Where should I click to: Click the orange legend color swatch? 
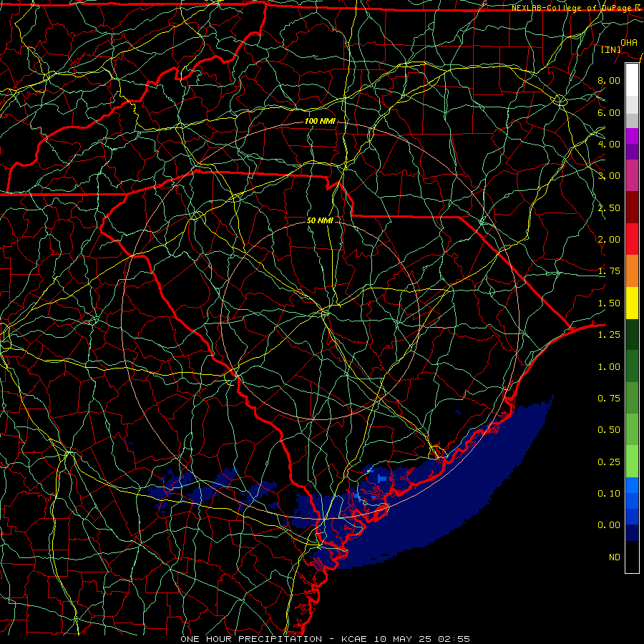coord(632,270)
